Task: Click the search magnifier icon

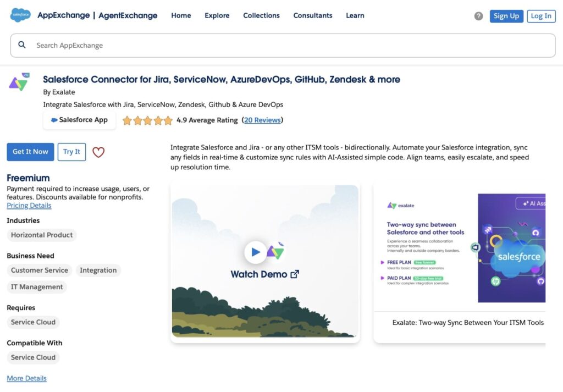Action: [22, 45]
